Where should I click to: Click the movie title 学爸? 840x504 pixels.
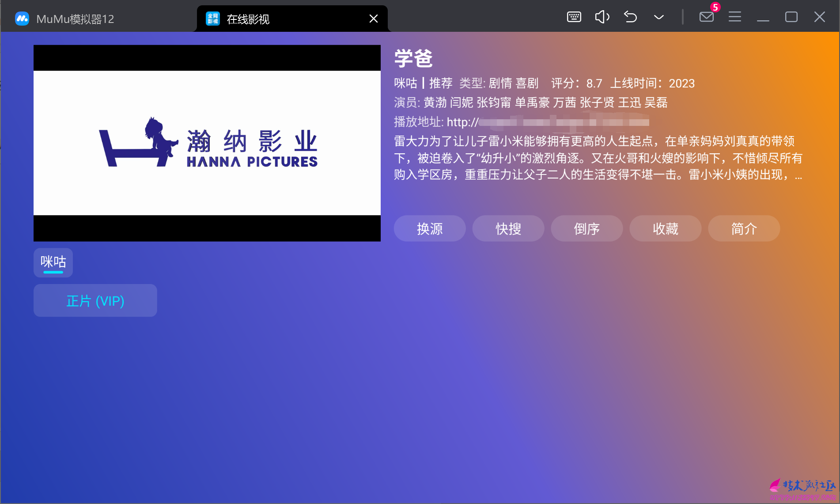[413, 59]
